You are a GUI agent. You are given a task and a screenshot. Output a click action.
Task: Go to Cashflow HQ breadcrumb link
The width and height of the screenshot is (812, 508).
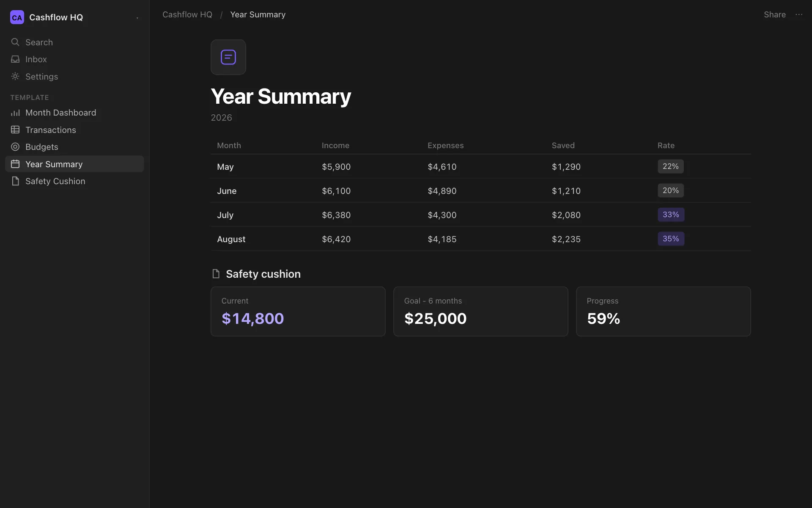click(187, 14)
